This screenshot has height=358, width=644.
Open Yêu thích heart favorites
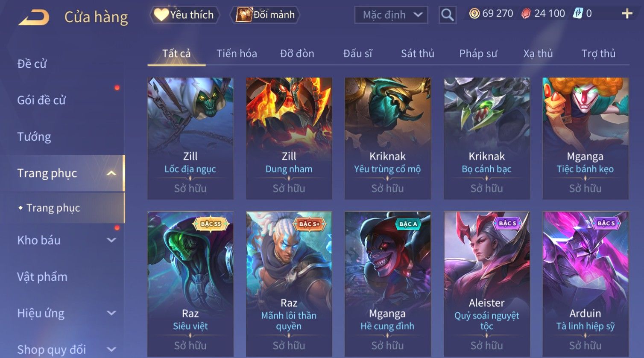184,15
